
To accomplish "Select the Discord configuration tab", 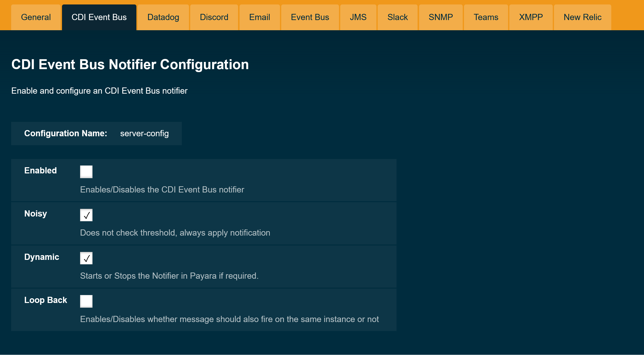I will [x=214, y=17].
